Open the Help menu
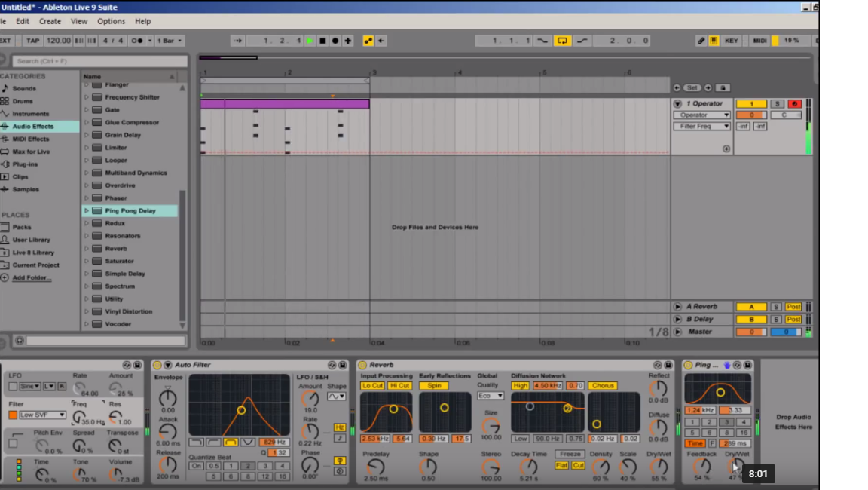 [143, 21]
